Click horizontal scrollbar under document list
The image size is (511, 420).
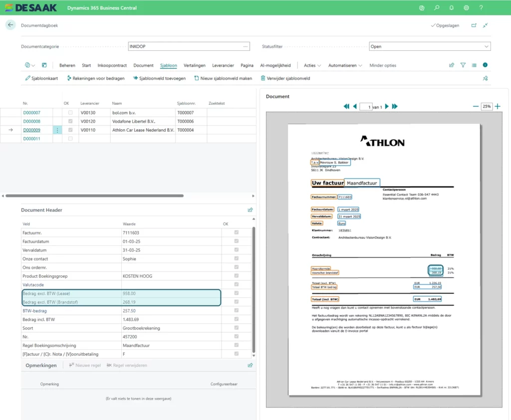coord(94,196)
